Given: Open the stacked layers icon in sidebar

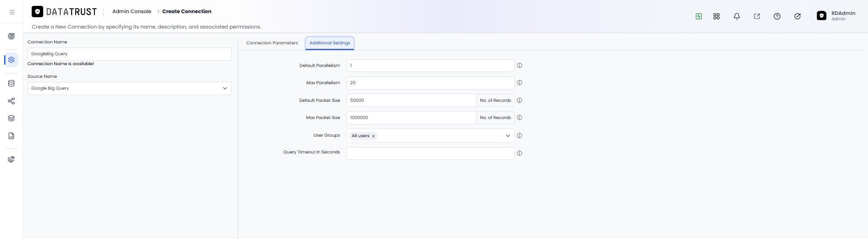Looking at the screenshot, I should pos(11,118).
